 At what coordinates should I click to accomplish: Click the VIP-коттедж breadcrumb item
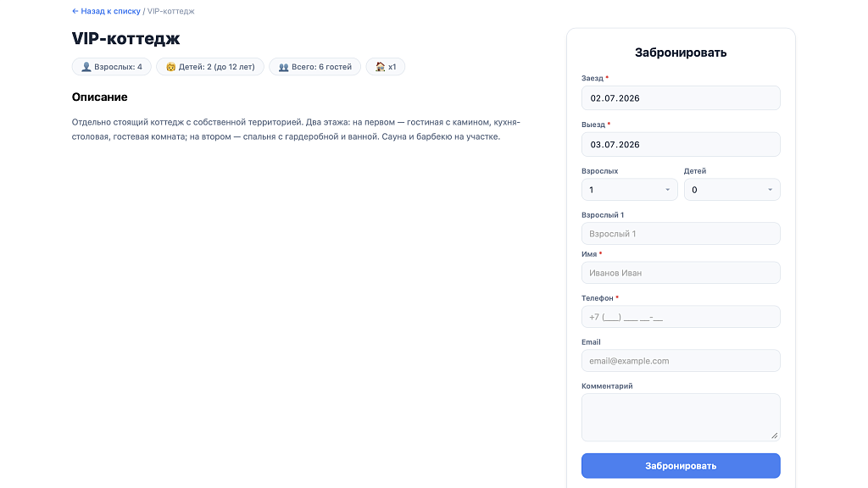(170, 11)
